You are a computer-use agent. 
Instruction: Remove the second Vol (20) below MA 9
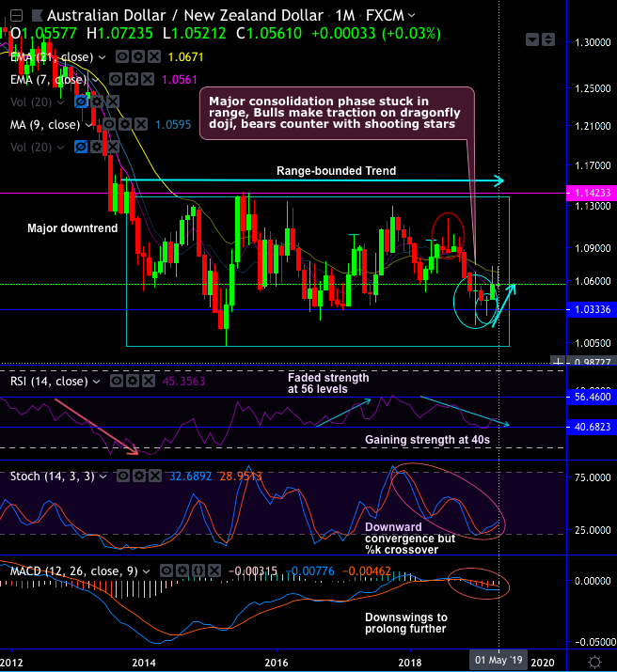pos(113,147)
